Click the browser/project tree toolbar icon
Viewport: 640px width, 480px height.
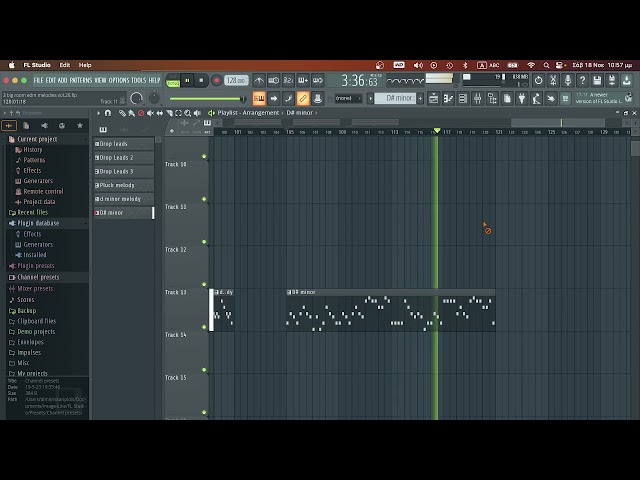[492, 98]
